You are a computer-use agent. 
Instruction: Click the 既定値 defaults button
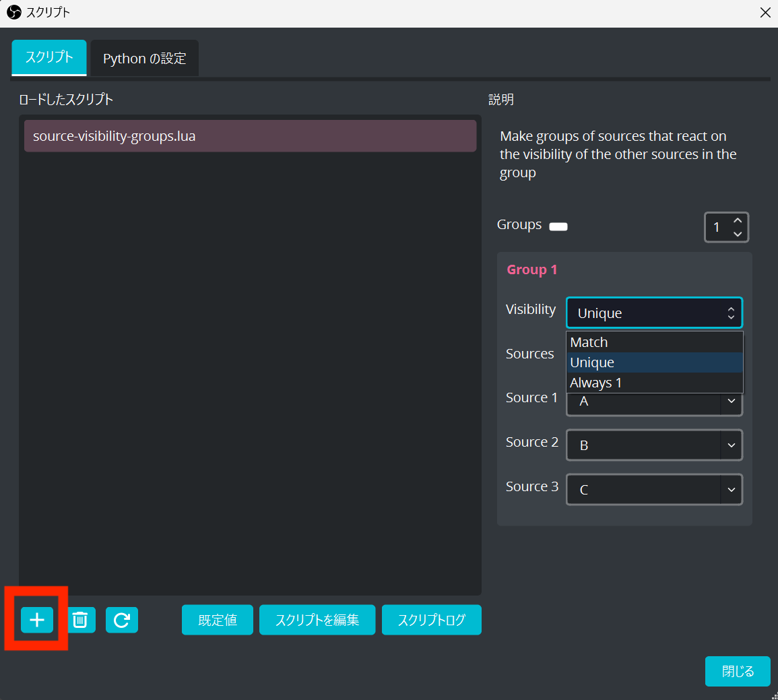pyautogui.click(x=218, y=620)
